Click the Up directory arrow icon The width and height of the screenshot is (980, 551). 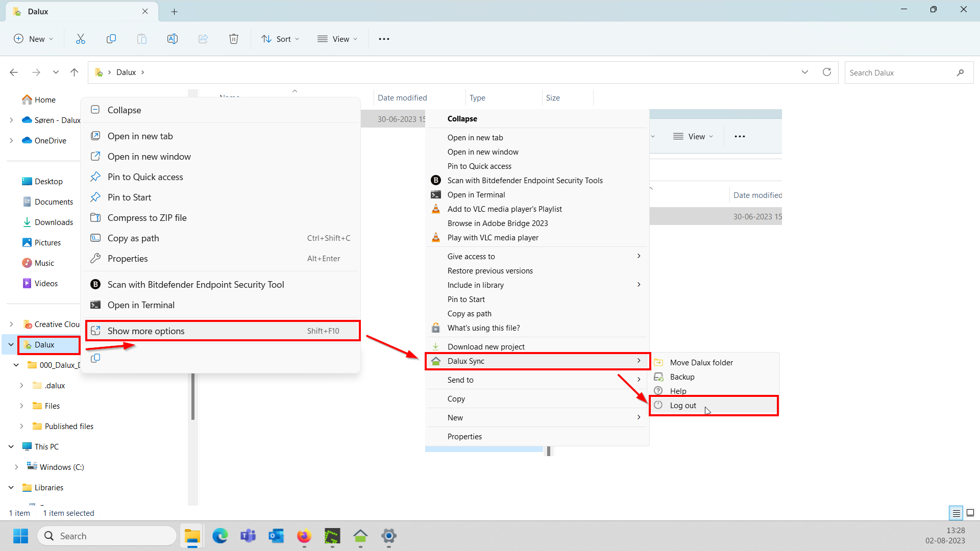[75, 72]
